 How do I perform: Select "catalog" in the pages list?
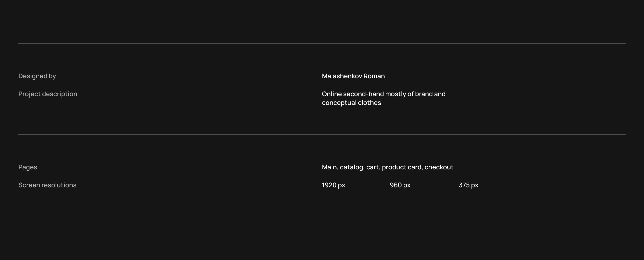(x=351, y=167)
